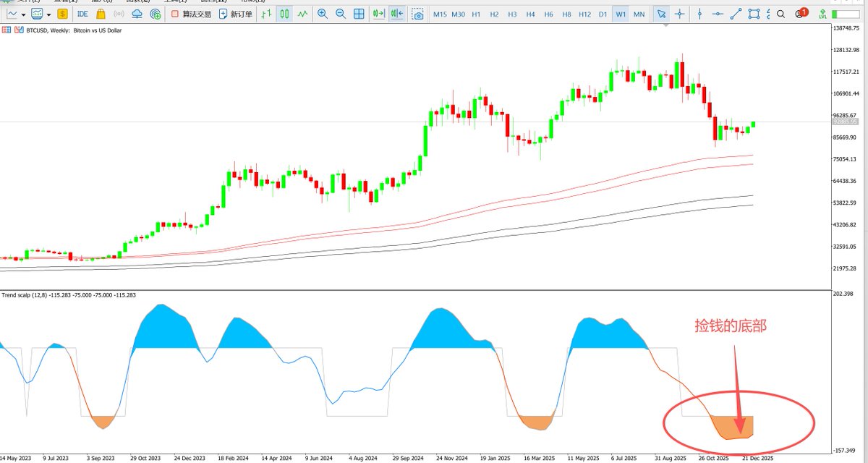Switch to the H4 timeframe

coord(530,14)
